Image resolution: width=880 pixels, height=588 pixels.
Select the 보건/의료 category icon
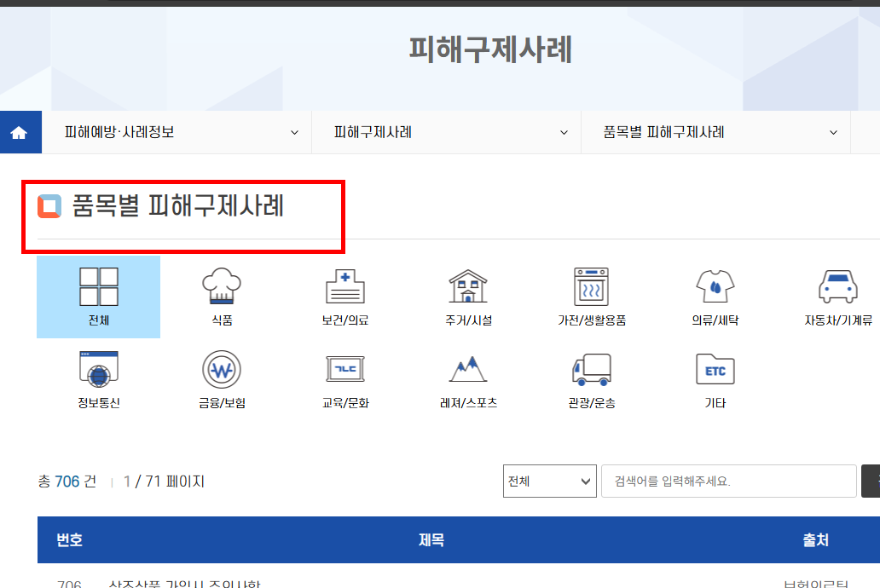coord(345,294)
